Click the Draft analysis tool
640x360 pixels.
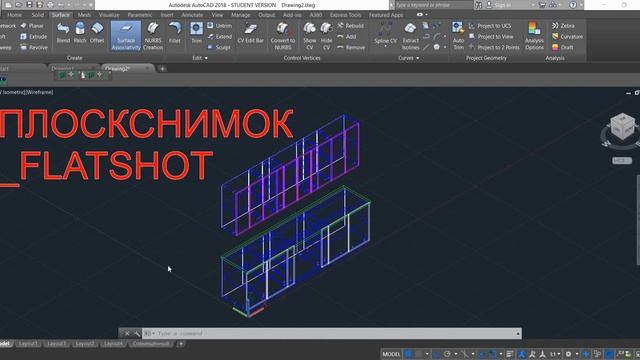[x=563, y=47]
